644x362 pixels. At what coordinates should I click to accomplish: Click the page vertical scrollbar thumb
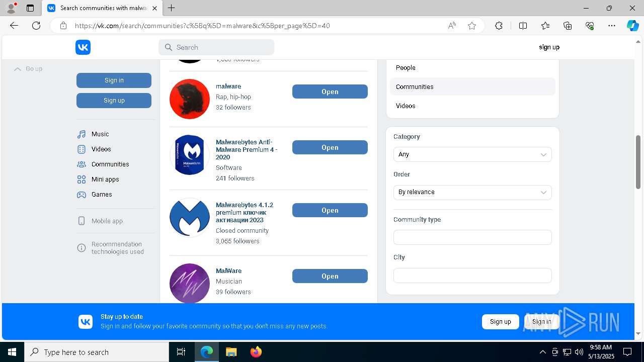[x=638, y=162]
